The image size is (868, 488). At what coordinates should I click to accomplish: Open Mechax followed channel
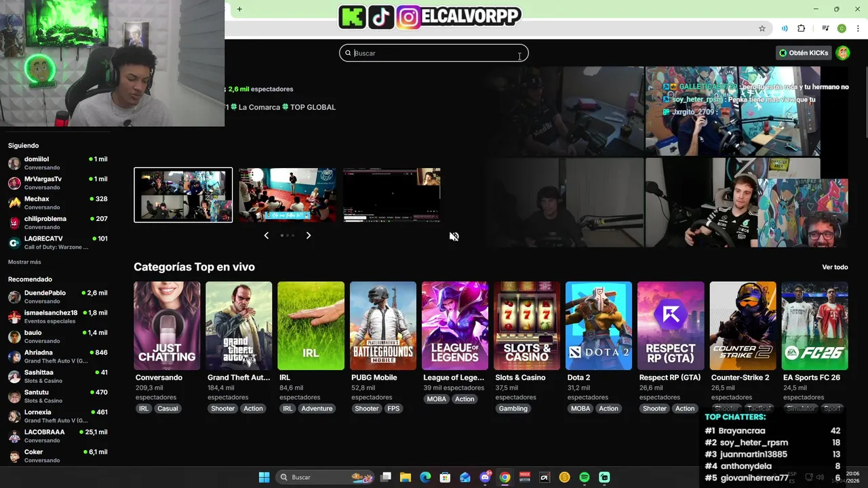[x=58, y=203]
